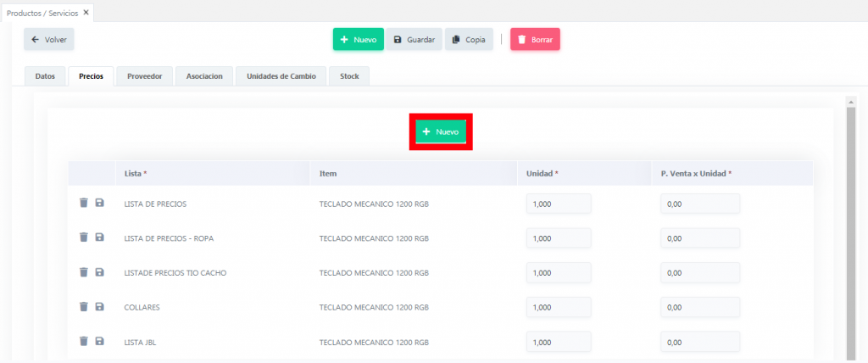
Task: Click the vertical scrollbar on the right
Action: (850, 229)
